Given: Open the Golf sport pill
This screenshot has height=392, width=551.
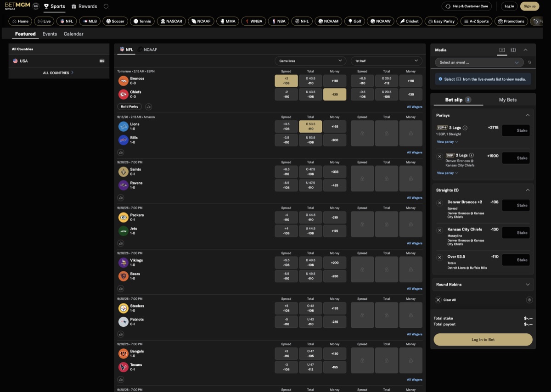Looking at the screenshot, I should pos(354,21).
